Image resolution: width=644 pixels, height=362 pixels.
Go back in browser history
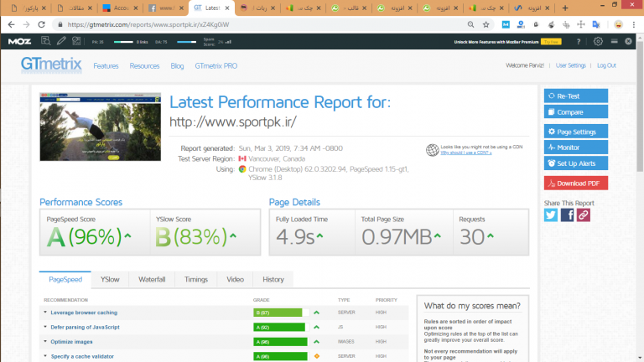click(11, 24)
